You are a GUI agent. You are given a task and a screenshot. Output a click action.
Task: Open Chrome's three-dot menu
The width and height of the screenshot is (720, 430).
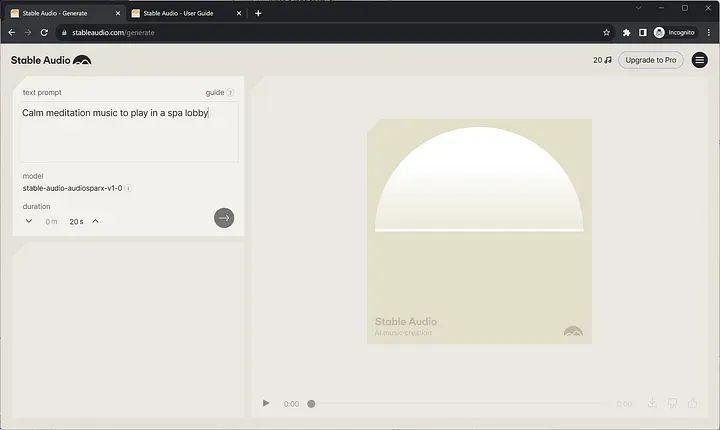(708, 32)
